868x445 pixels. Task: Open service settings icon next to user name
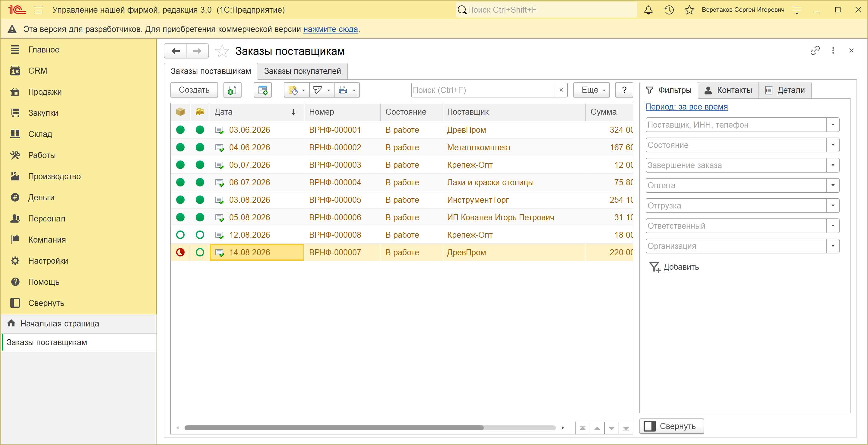pyautogui.click(x=797, y=10)
